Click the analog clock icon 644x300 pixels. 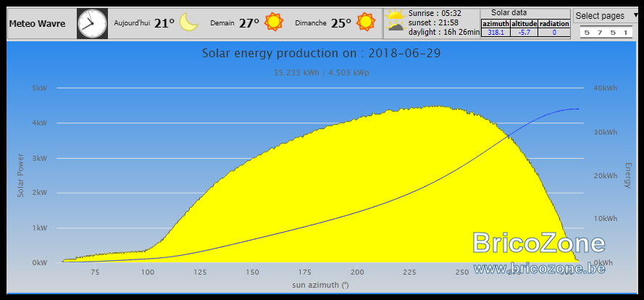(x=93, y=24)
